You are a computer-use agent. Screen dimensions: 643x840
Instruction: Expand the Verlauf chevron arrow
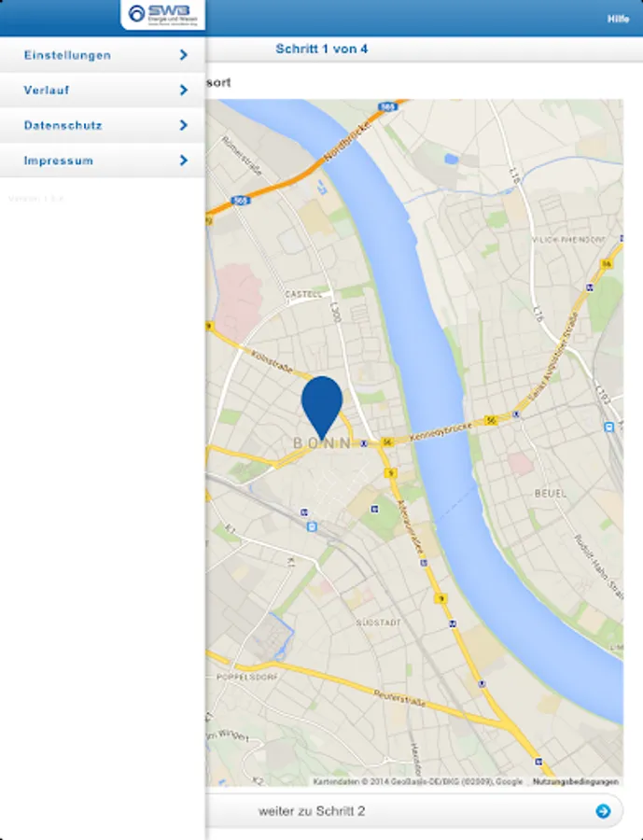[x=183, y=90]
